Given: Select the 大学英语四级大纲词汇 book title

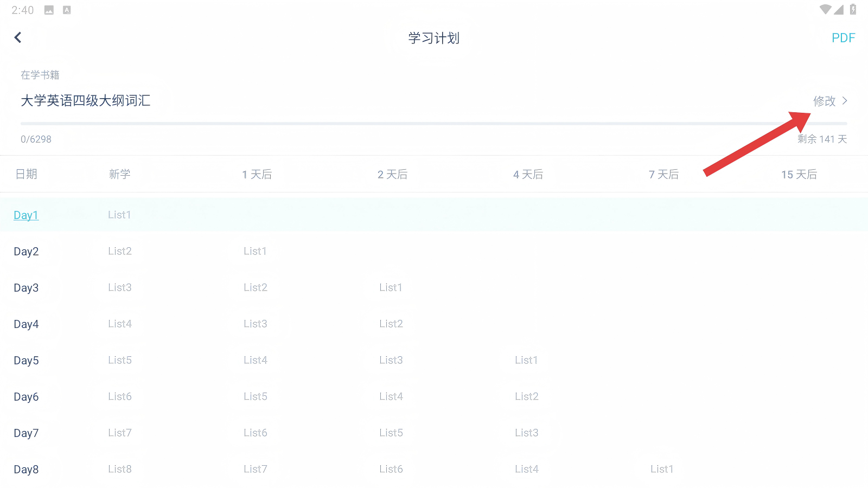Looking at the screenshot, I should coord(86,101).
